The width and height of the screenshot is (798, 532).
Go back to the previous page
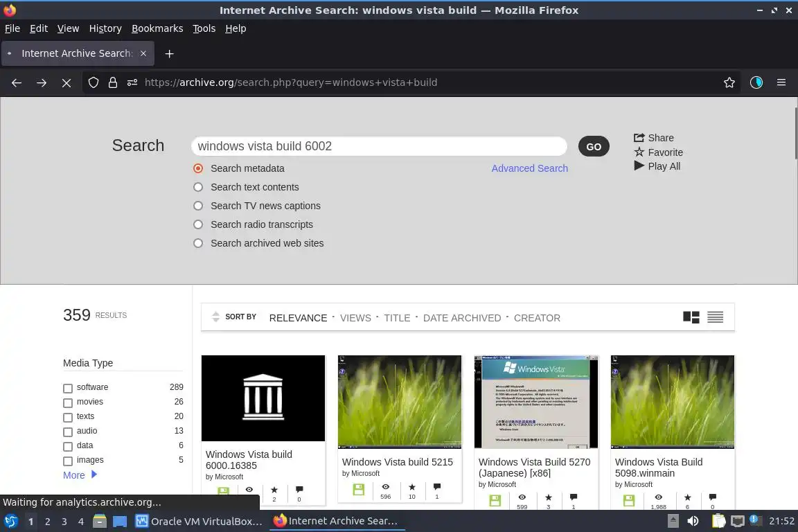[17, 82]
